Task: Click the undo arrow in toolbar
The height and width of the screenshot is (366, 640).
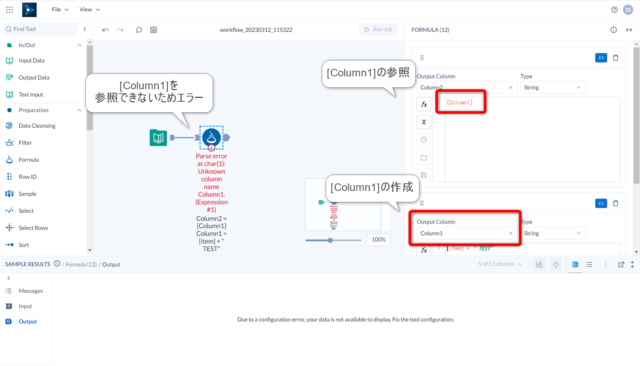Action: (x=105, y=30)
